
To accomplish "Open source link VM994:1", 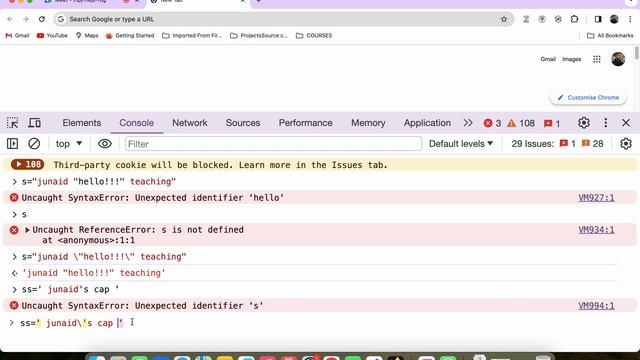I will [596, 306].
